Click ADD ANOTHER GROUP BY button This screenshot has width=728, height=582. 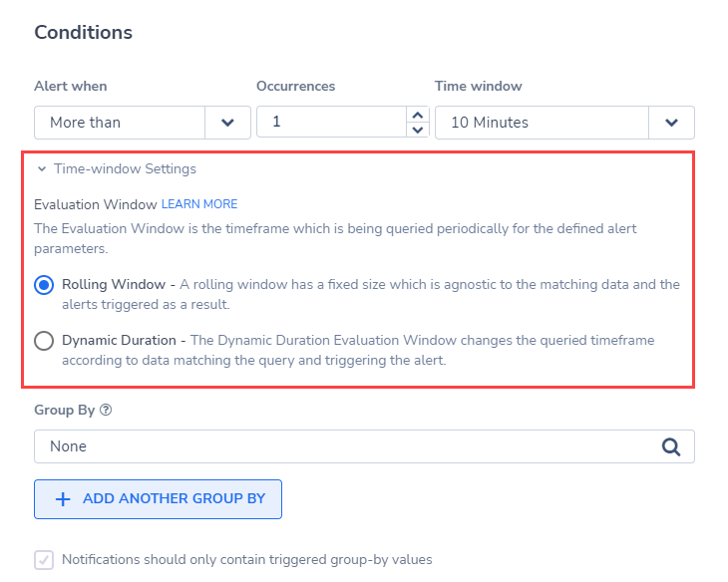(x=158, y=499)
